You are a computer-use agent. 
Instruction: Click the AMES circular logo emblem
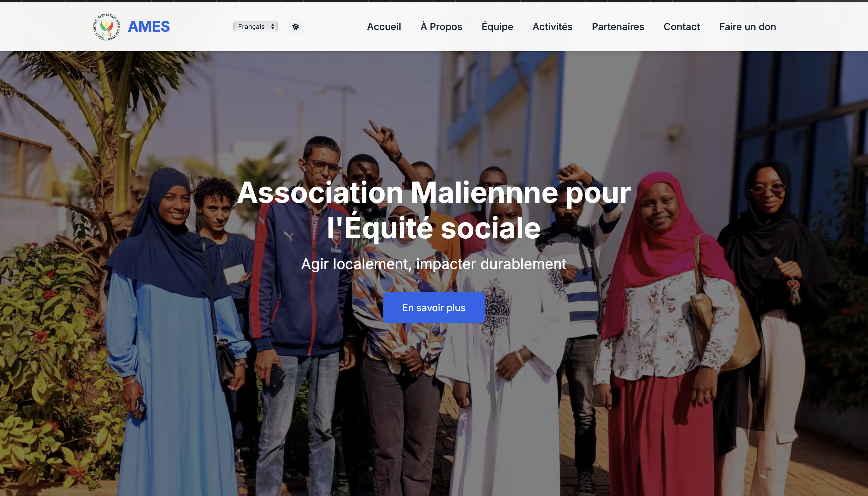[x=107, y=27]
